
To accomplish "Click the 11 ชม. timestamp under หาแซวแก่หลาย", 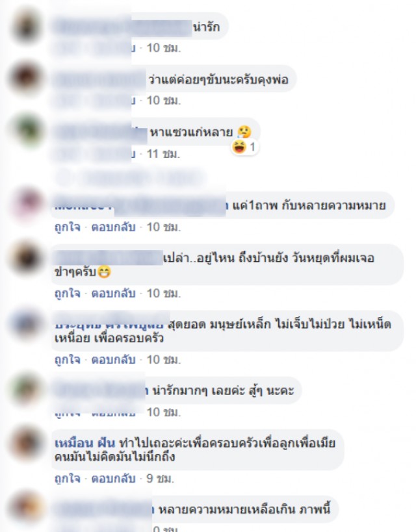I will click(163, 154).
